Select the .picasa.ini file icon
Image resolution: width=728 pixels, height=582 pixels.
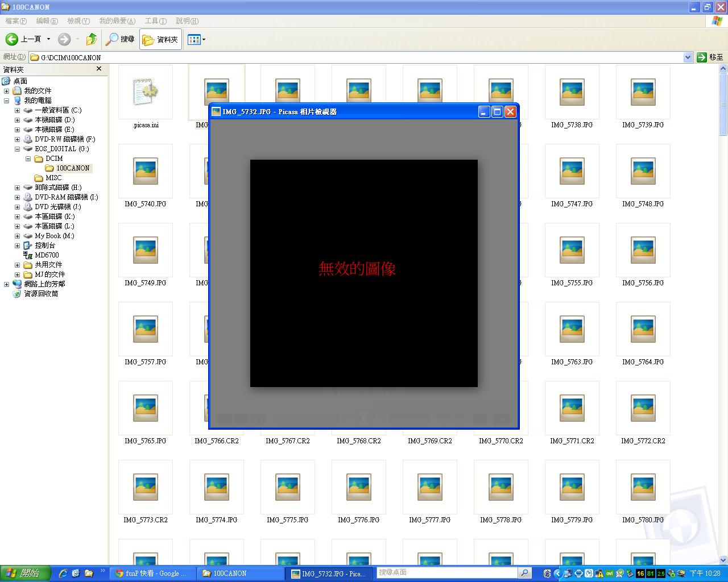[x=146, y=92]
